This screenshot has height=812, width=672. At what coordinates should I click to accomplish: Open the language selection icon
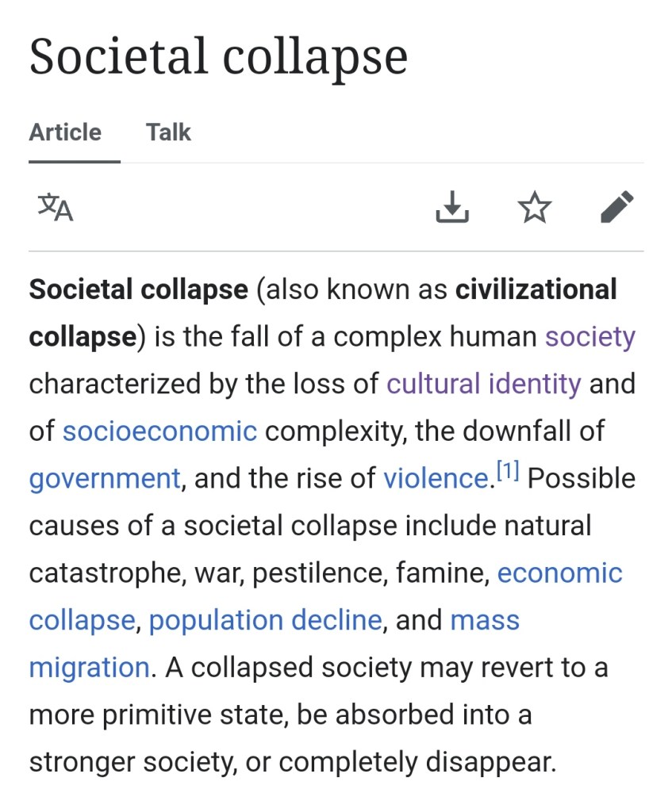pos(56,208)
